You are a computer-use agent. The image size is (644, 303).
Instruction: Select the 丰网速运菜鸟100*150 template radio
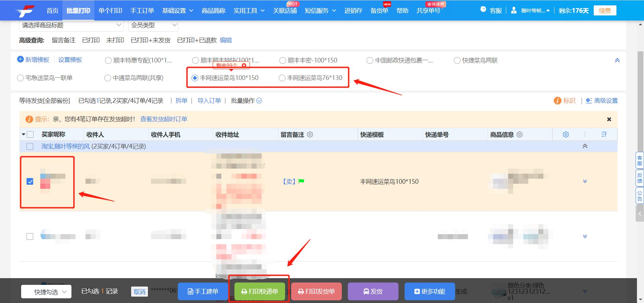point(195,78)
